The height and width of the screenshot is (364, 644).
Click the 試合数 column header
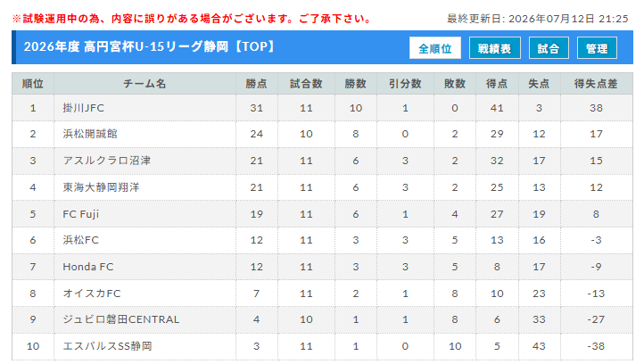pyautogui.click(x=306, y=84)
